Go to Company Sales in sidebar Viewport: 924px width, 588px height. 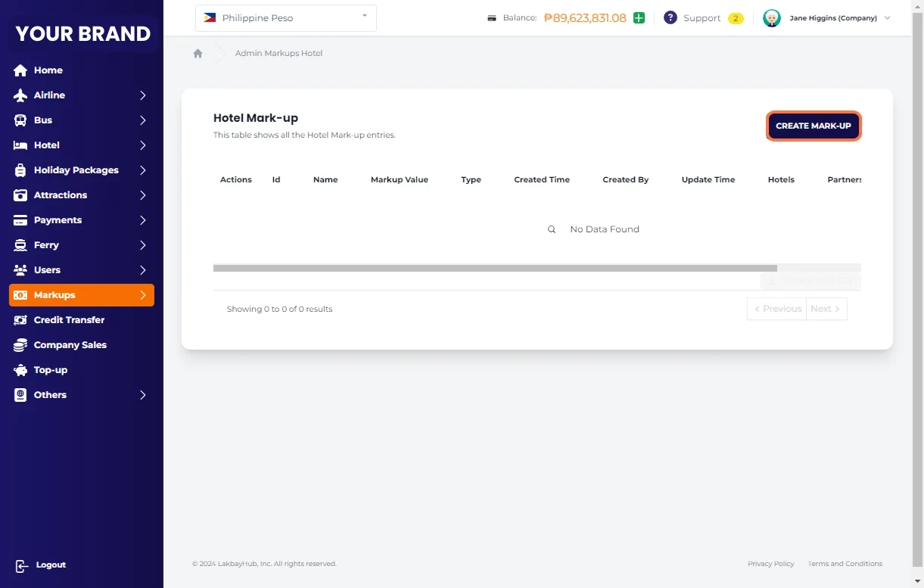coord(70,345)
